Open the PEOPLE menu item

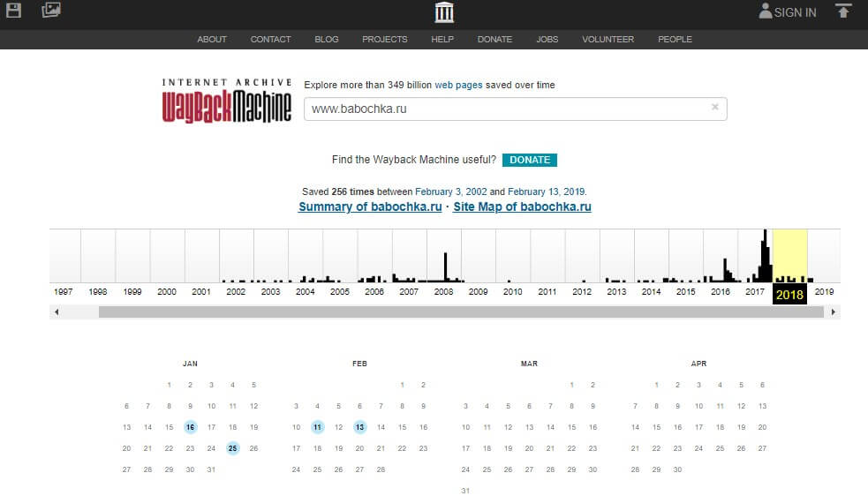tap(675, 40)
